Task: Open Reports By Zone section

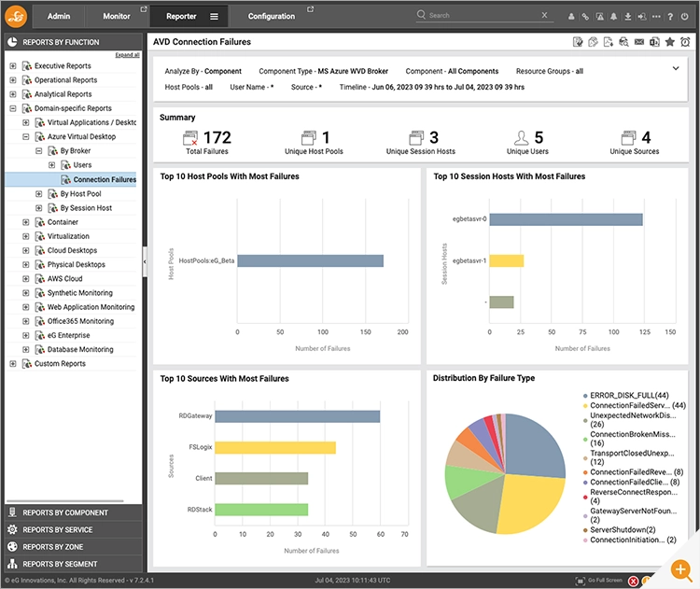Action: [74, 547]
